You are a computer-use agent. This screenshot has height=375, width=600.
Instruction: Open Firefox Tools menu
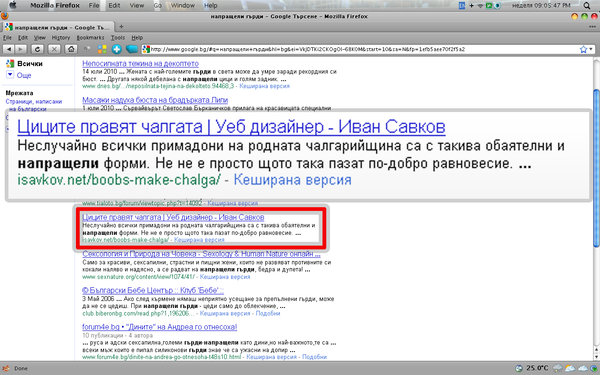coord(118,38)
